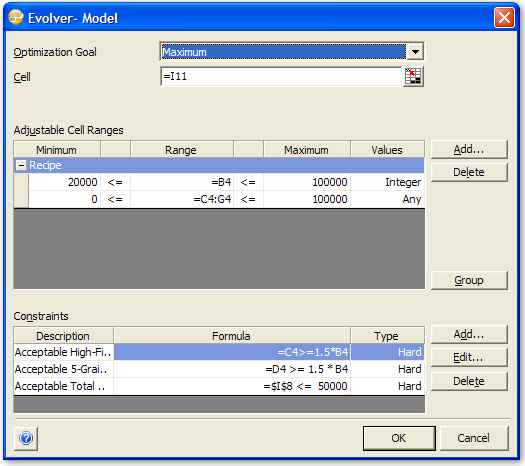
Task: Click the row selector left of 20000
Action: pyautogui.click(x=21, y=182)
